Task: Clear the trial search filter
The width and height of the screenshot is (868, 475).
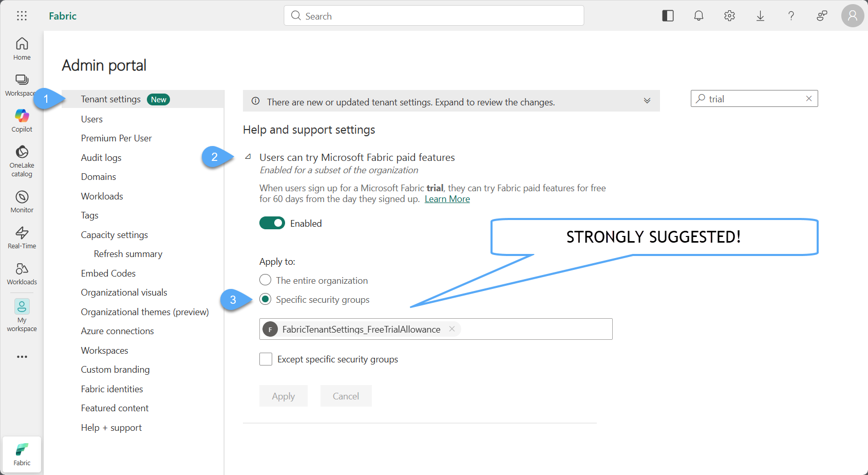Action: click(809, 99)
